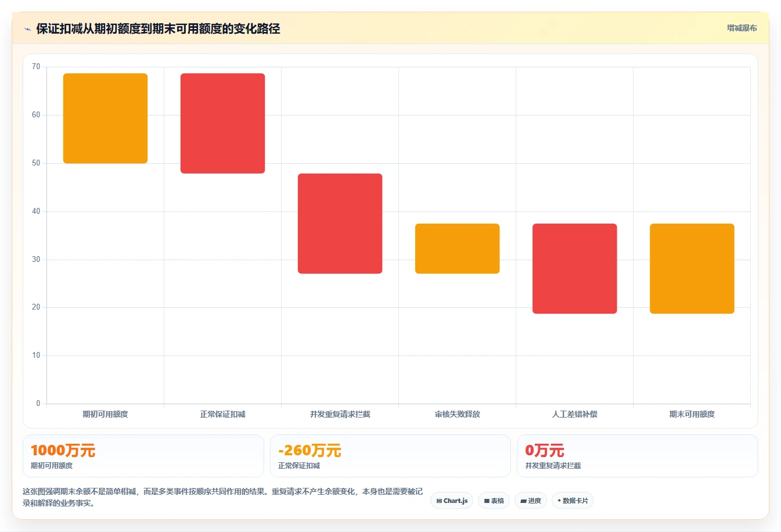781x532 pixels.
Task: Click the y-axis value 0
Action: tap(38, 404)
